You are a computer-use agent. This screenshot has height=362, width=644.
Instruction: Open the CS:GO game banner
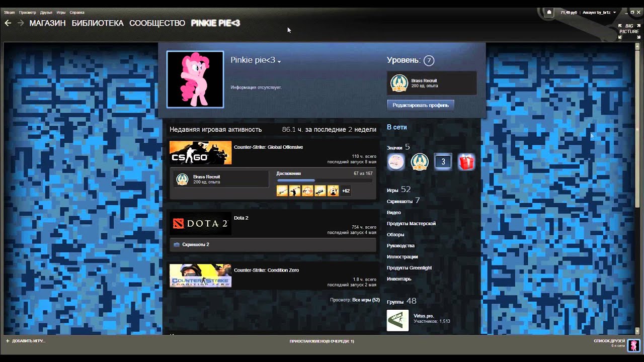(x=200, y=153)
